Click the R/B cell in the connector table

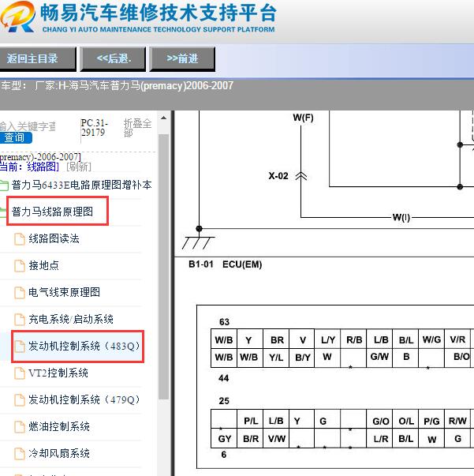tap(354, 340)
